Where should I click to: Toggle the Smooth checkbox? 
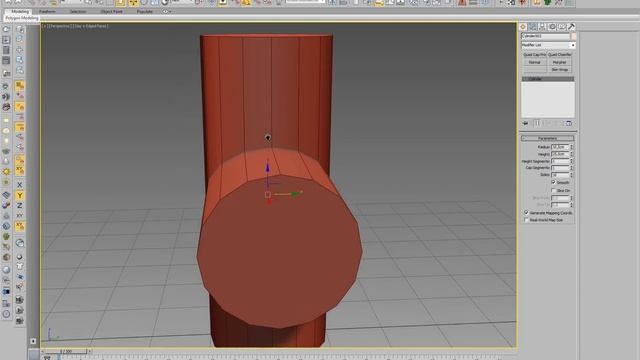tap(553, 182)
